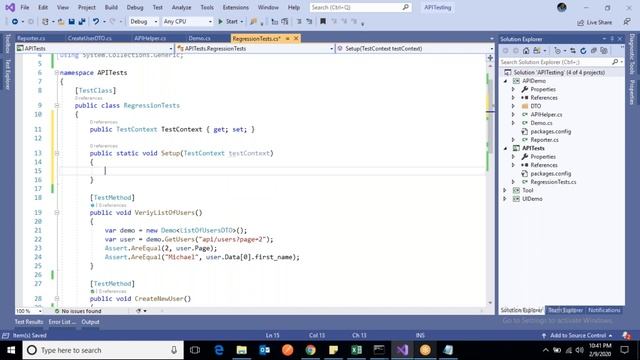Screen dimensions: 640x360
Task: Open Microsoft Edge from the taskbar
Action: 219,350
